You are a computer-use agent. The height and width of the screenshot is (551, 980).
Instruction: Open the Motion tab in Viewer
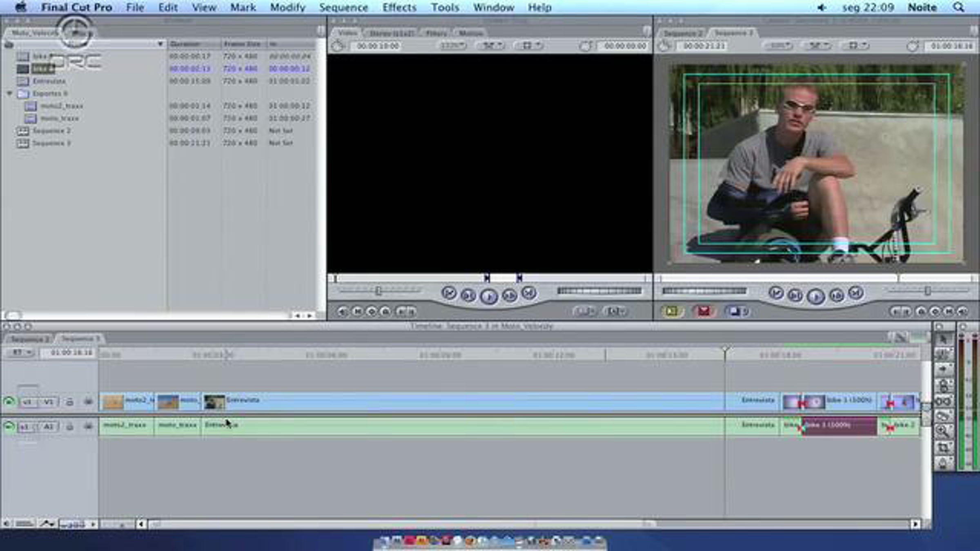471,33
